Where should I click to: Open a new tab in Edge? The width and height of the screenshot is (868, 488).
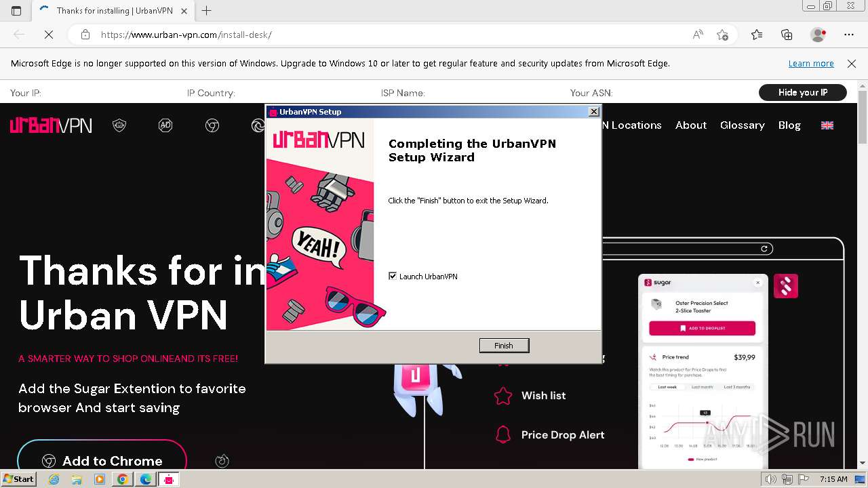point(207,11)
